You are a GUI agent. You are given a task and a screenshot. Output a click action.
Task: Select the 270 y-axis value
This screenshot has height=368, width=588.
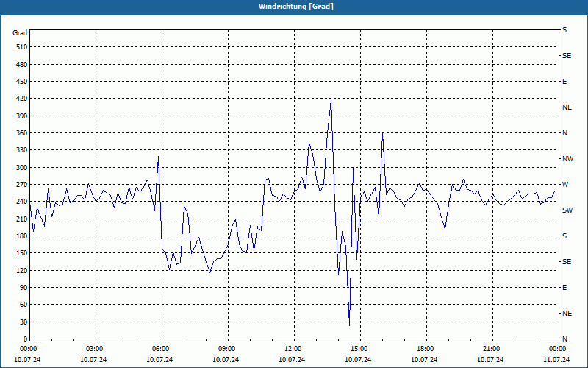22,185
